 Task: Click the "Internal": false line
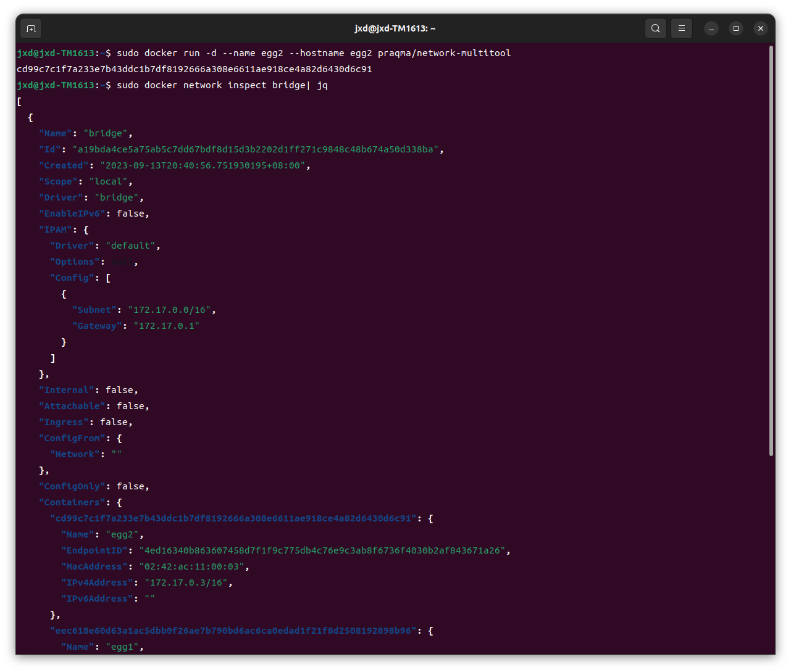coord(88,390)
